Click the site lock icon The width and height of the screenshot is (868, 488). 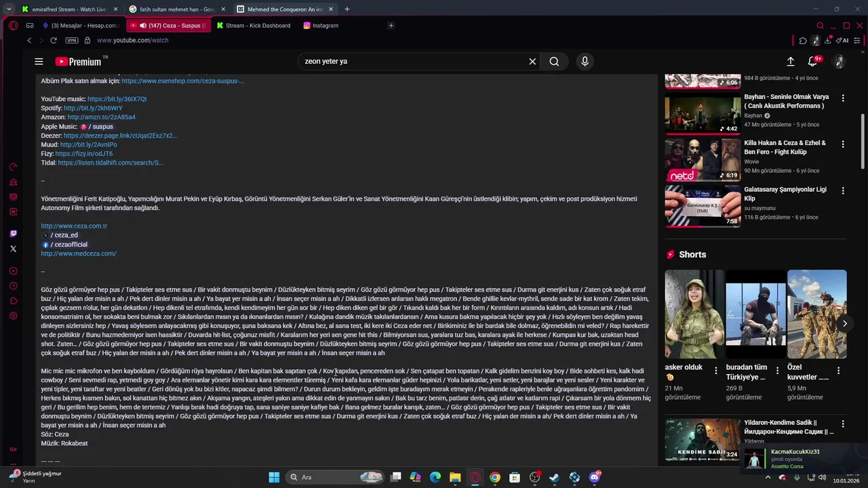pyautogui.click(x=86, y=41)
